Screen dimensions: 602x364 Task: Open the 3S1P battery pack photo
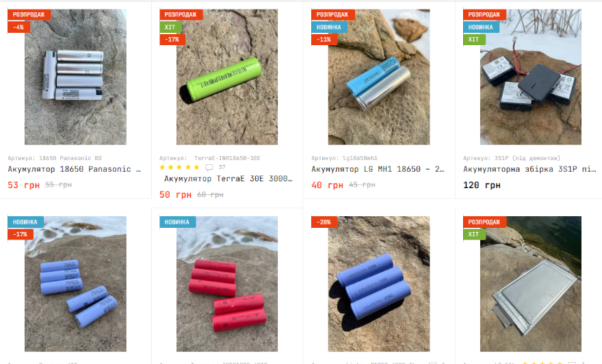click(531, 77)
